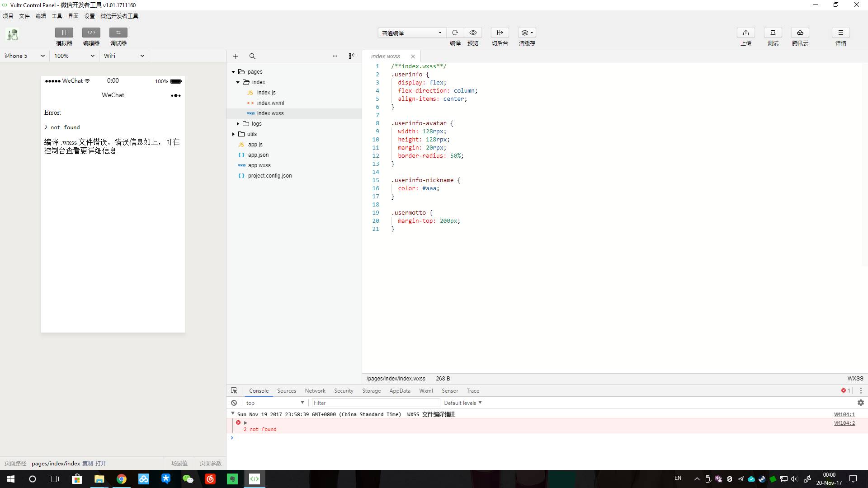Open the Settings menu in menu bar
The image size is (868, 488).
pos(89,16)
